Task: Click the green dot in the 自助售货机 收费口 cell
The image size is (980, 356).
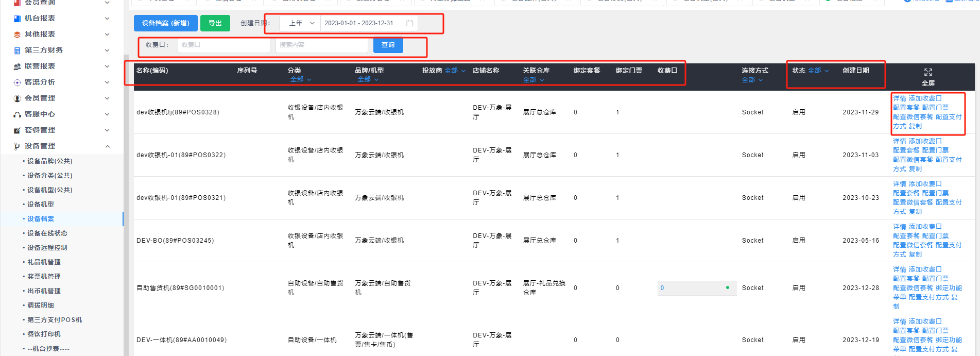Action: [x=728, y=287]
